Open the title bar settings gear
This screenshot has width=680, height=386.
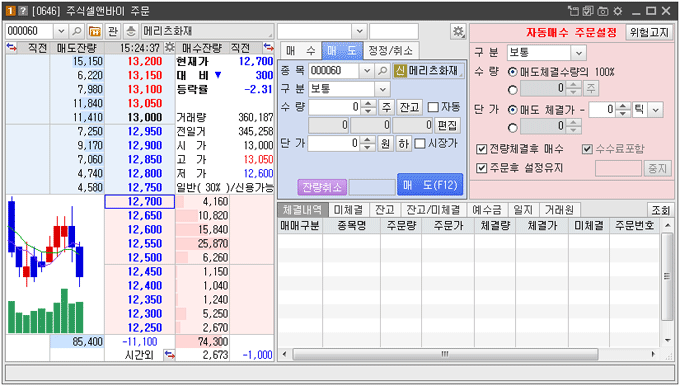618,11
